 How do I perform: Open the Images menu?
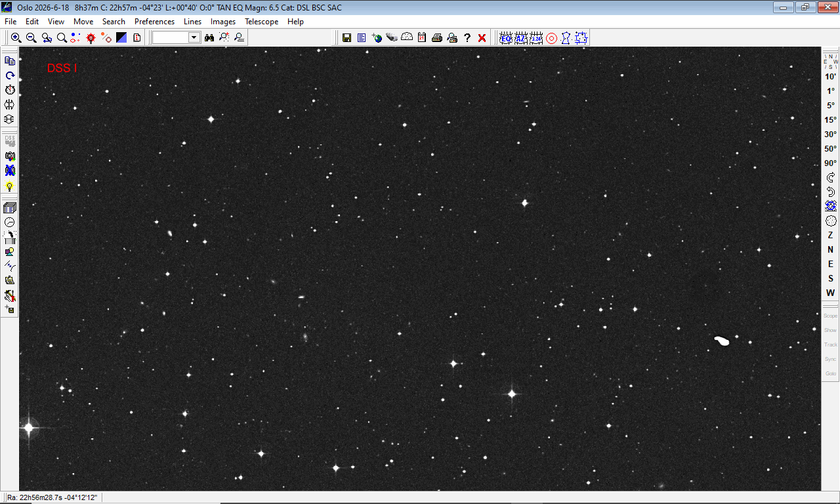tap(222, 22)
